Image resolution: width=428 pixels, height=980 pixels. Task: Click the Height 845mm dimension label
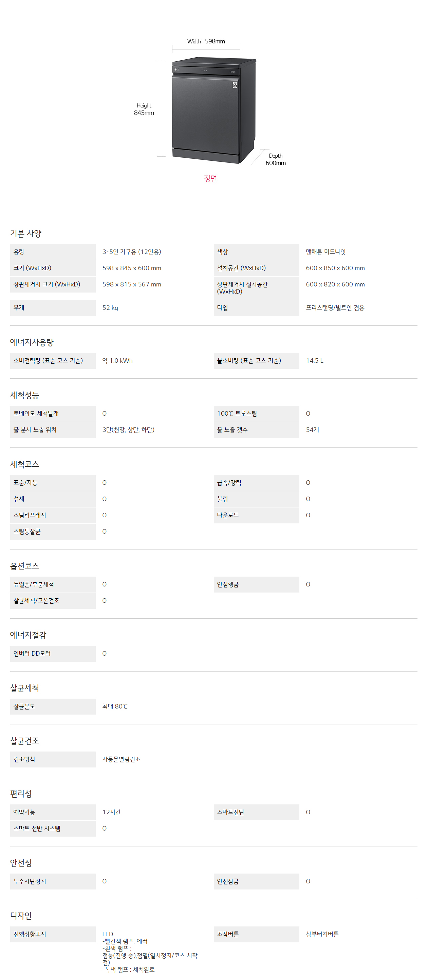point(144,109)
